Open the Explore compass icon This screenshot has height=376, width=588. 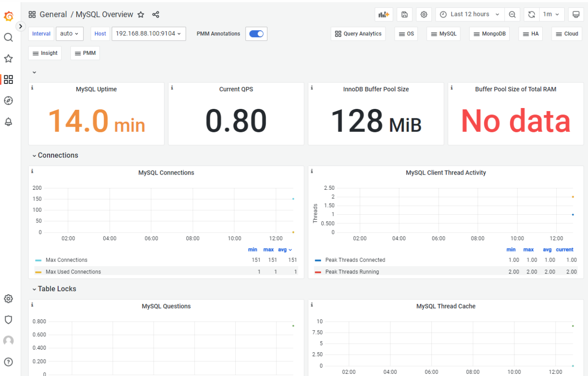(8, 101)
